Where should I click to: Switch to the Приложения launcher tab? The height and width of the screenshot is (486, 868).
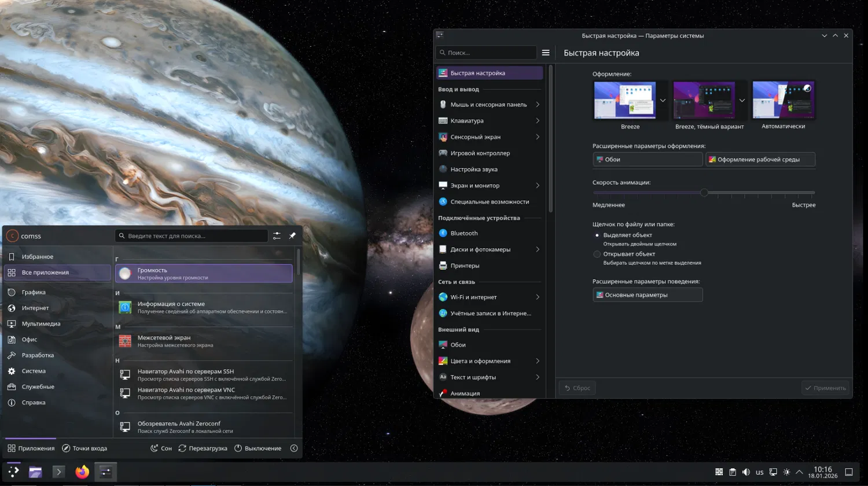(31, 448)
